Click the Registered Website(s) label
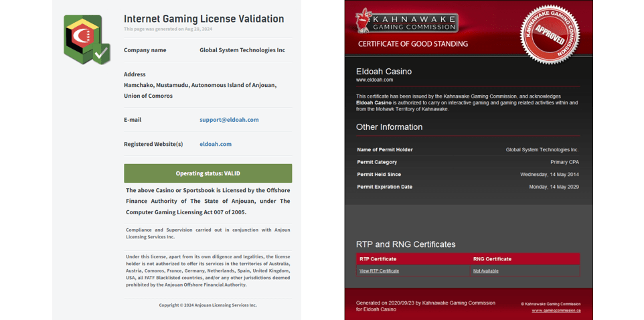 click(153, 144)
